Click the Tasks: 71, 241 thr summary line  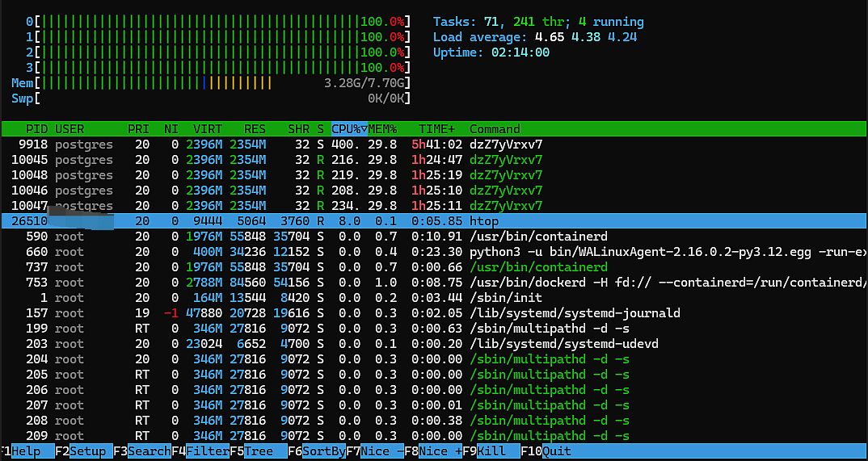click(x=538, y=22)
